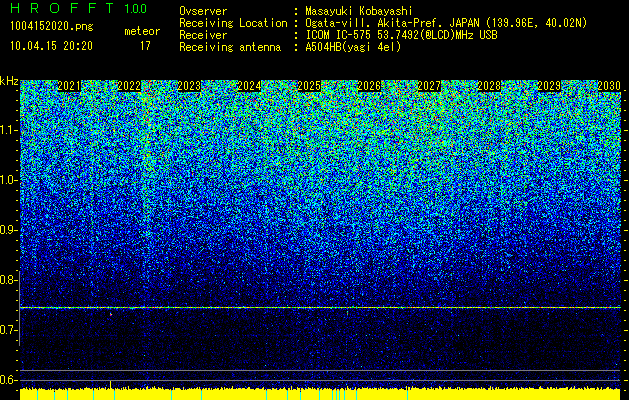Select the 0.6 frequency axis label
This screenshot has height=400, width=629.
click(7, 380)
